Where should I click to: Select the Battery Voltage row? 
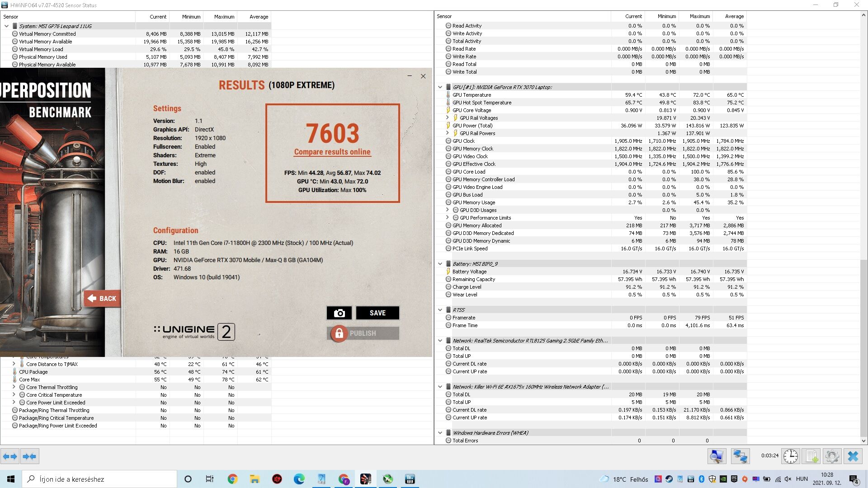click(590, 272)
